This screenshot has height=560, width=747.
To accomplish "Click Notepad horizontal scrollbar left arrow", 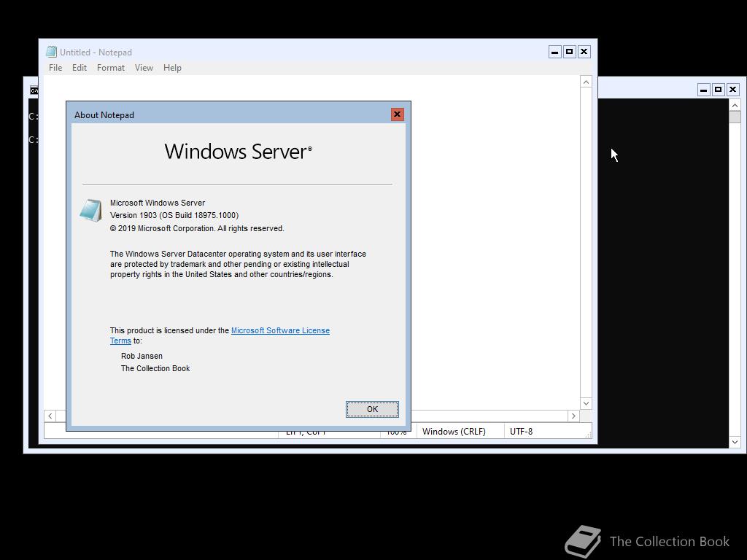I will pos(50,416).
